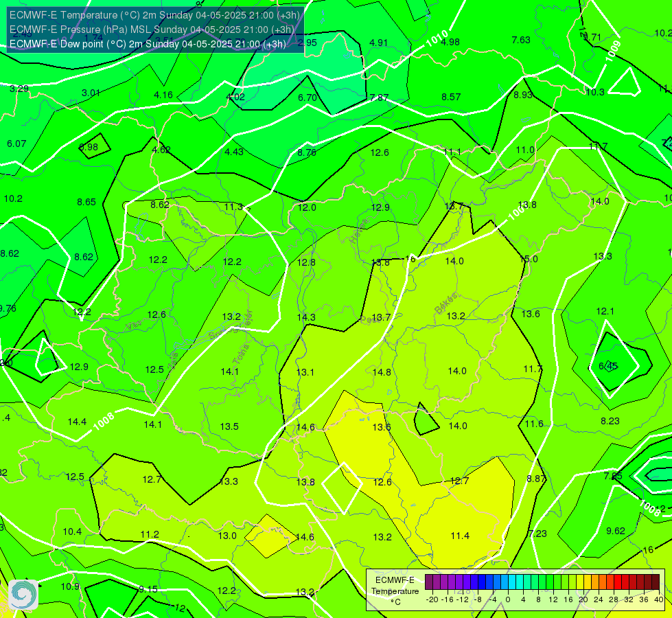Click the map value 13.5
This screenshot has height=618, width=672.
pos(229,426)
